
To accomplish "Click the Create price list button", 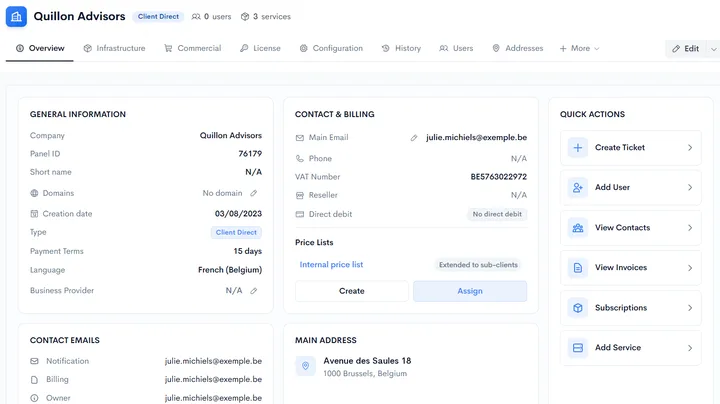I will point(352,291).
